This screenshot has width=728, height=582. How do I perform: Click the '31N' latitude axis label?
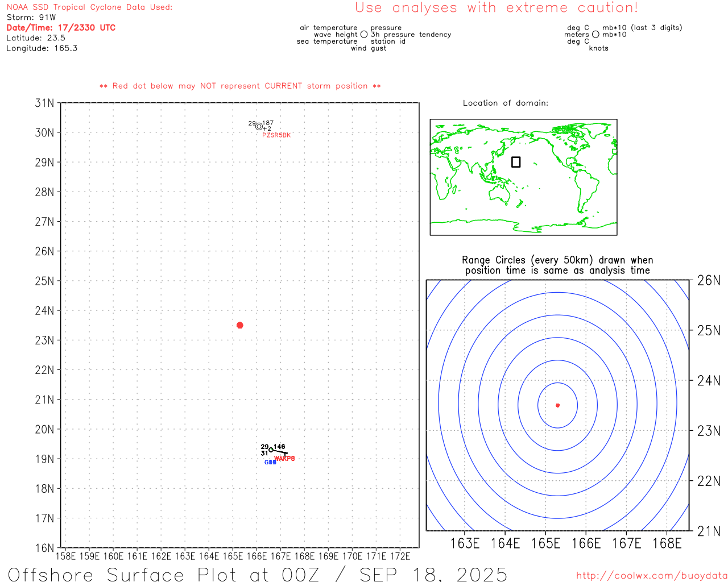[x=45, y=103]
